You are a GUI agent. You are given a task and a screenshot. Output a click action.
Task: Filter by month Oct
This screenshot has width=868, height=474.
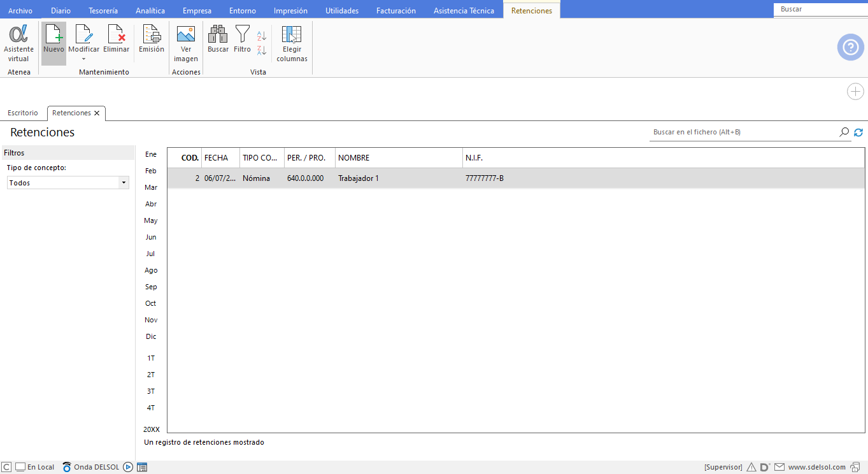pyautogui.click(x=151, y=303)
